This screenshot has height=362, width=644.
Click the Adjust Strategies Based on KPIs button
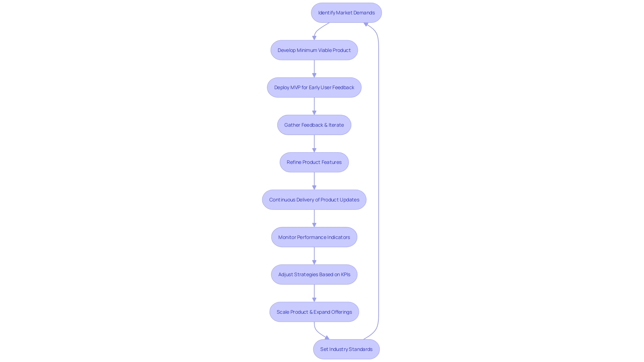click(x=314, y=274)
